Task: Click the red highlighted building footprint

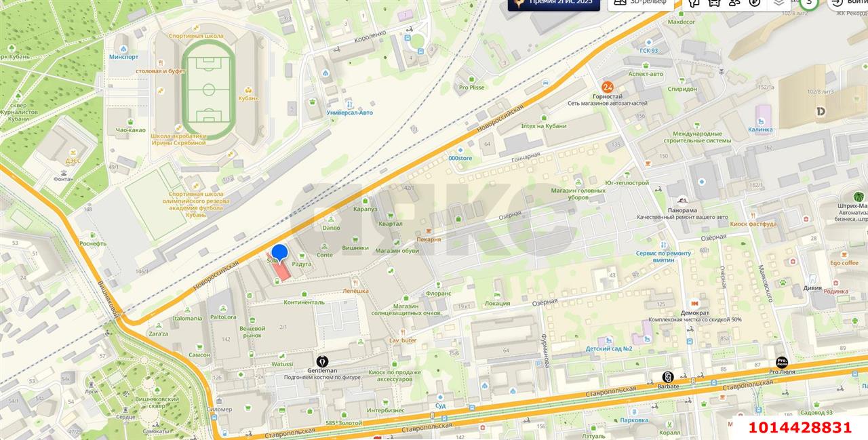Action: 281,270
